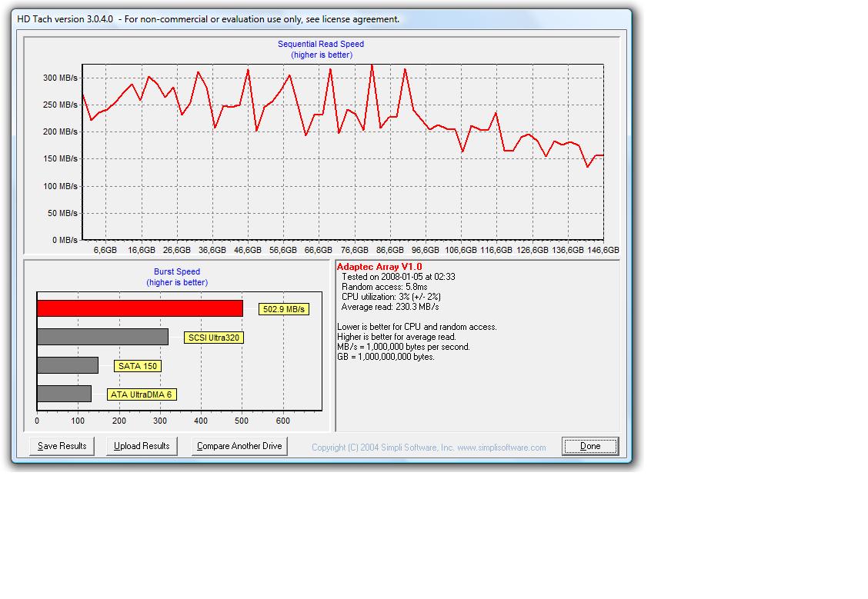This screenshot has height=599, width=868.
Task: Click the 250 MB/s axis label
Action: point(60,105)
